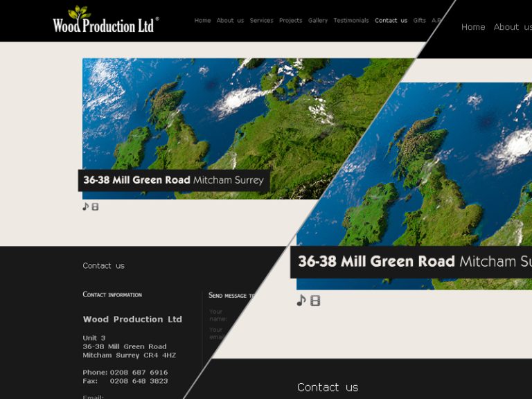Go to the Projects page
The width and height of the screenshot is (532, 399).
(x=290, y=20)
